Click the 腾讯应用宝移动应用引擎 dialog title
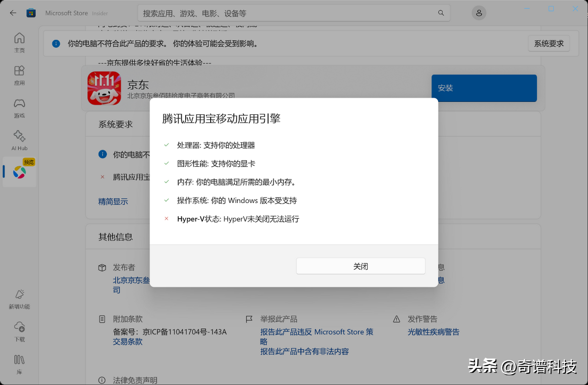The width and height of the screenshot is (588, 385). (x=221, y=119)
